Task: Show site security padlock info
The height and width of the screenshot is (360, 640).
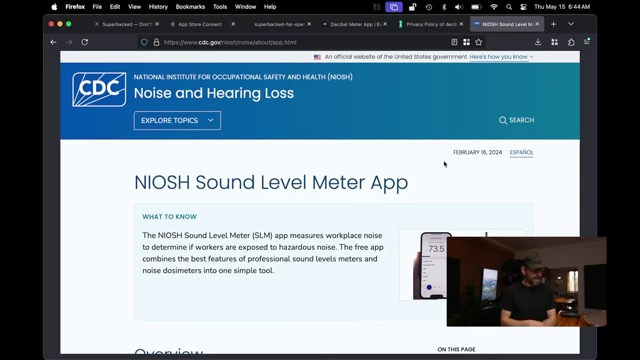Action: tap(156, 42)
